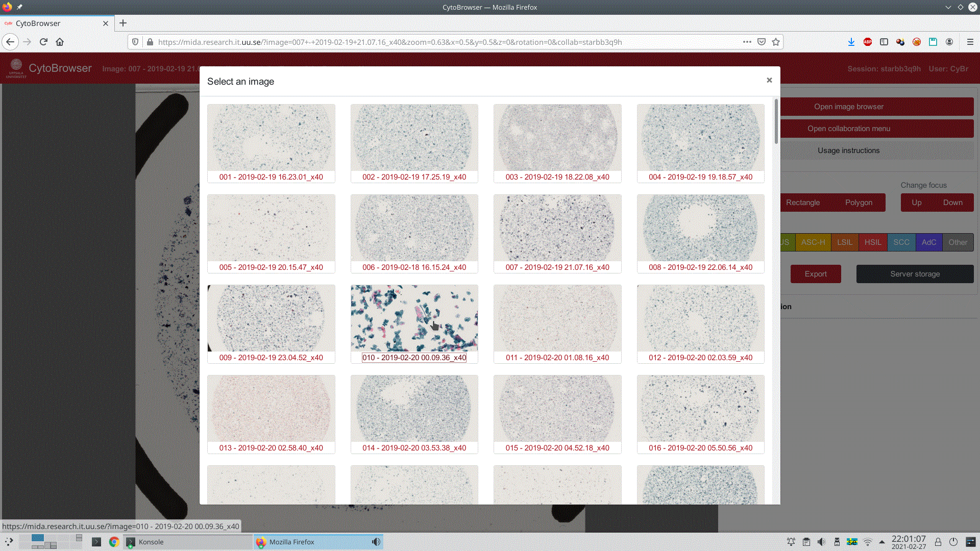Open Server storage

click(x=915, y=274)
